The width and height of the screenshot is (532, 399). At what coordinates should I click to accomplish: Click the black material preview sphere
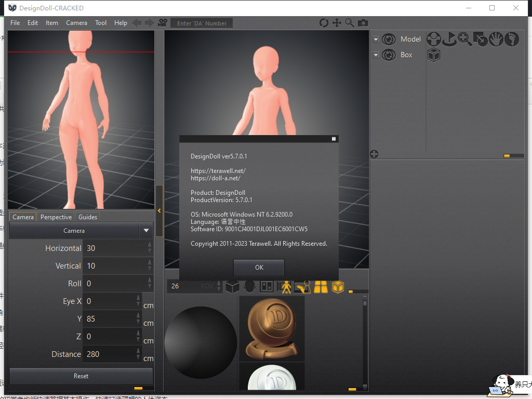pyautogui.click(x=201, y=342)
